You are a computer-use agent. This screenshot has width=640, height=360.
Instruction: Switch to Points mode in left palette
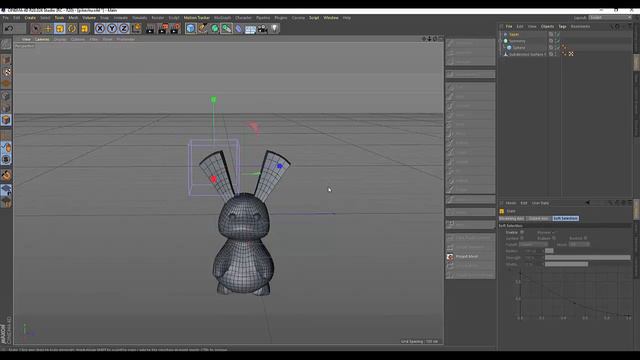(x=6, y=96)
